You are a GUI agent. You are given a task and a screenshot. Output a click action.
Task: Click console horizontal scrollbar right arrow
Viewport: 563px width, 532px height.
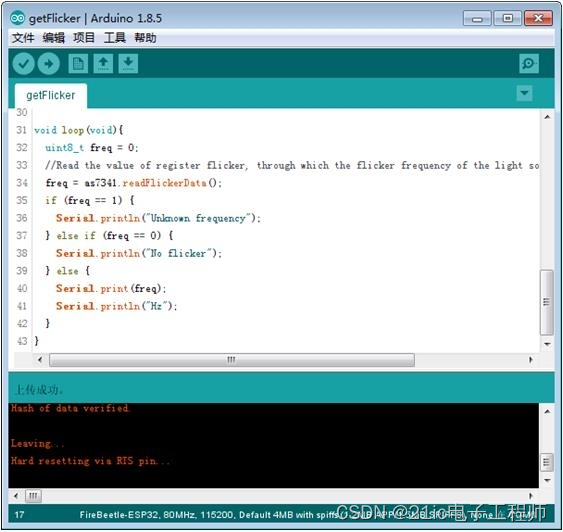coord(531,496)
